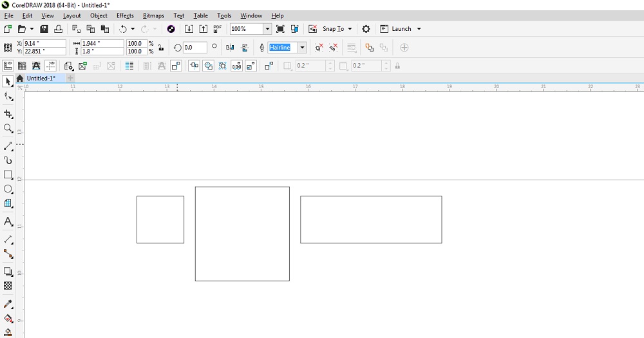Select the Shape edit tool
This screenshot has width=644, height=338.
pyautogui.click(x=8, y=97)
